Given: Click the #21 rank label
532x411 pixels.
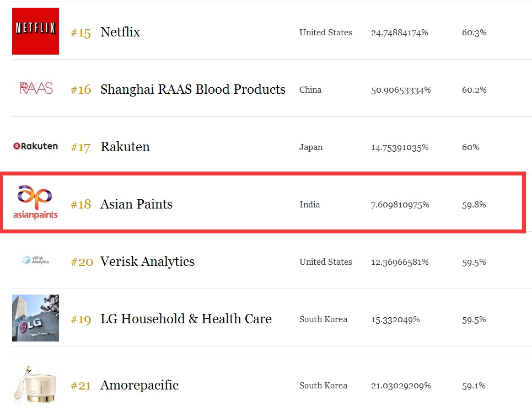Looking at the screenshot, I should [x=80, y=386].
